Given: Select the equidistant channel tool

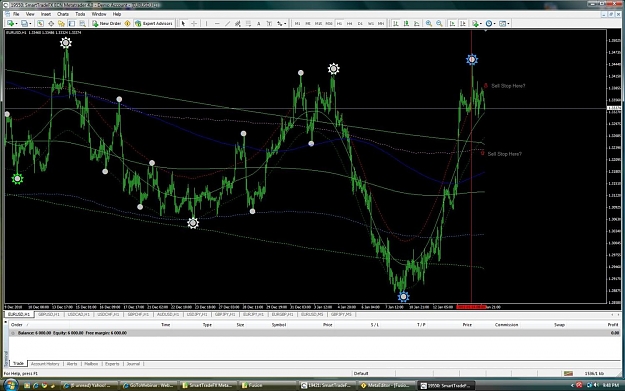Looking at the screenshot, I should tap(238, 24).
